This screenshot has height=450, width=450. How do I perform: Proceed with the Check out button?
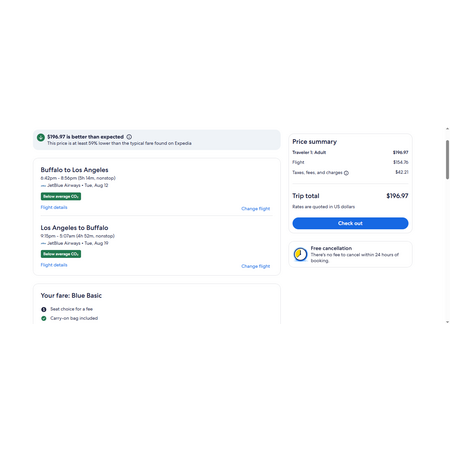click(350, 223)
